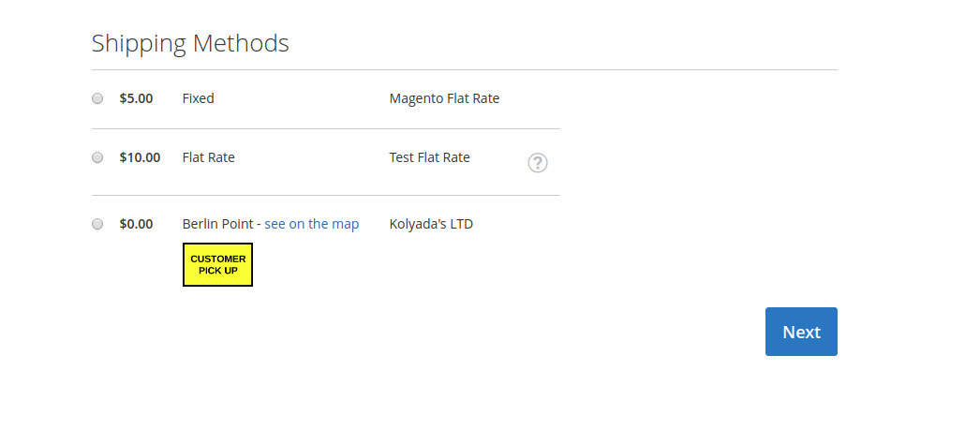The width and height of the screenshot is (980, 430).
Task: Click the 'Fixed' method name
Action: click(198, 98)
